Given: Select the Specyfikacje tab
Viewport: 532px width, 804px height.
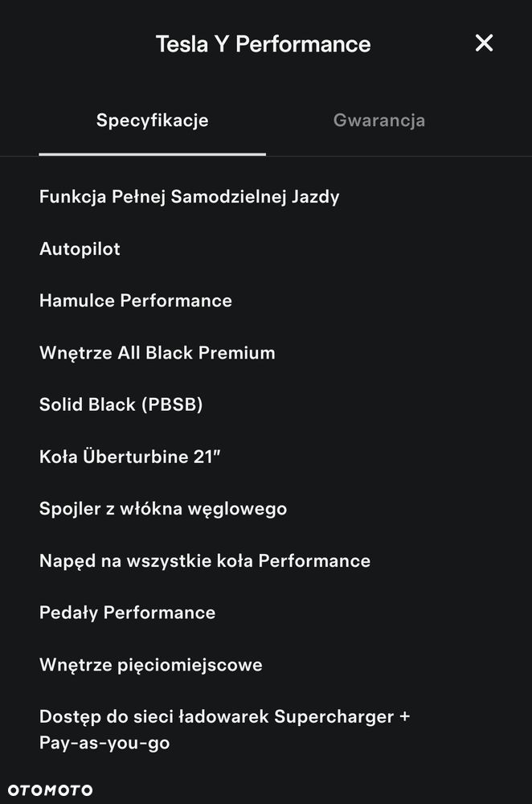Looking at the screenshot, I should pos(152,121).
